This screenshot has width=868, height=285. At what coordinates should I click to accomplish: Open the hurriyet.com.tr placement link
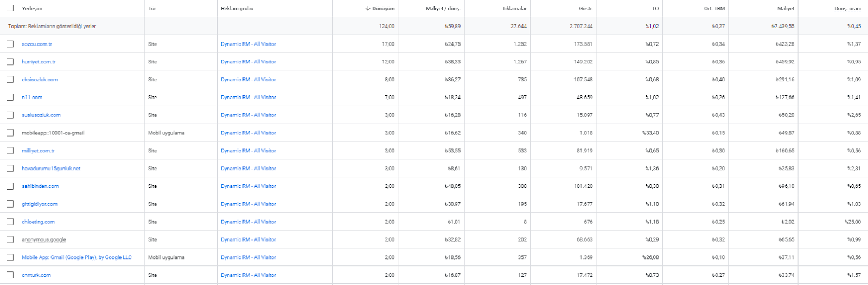click(x=39, y=62)
